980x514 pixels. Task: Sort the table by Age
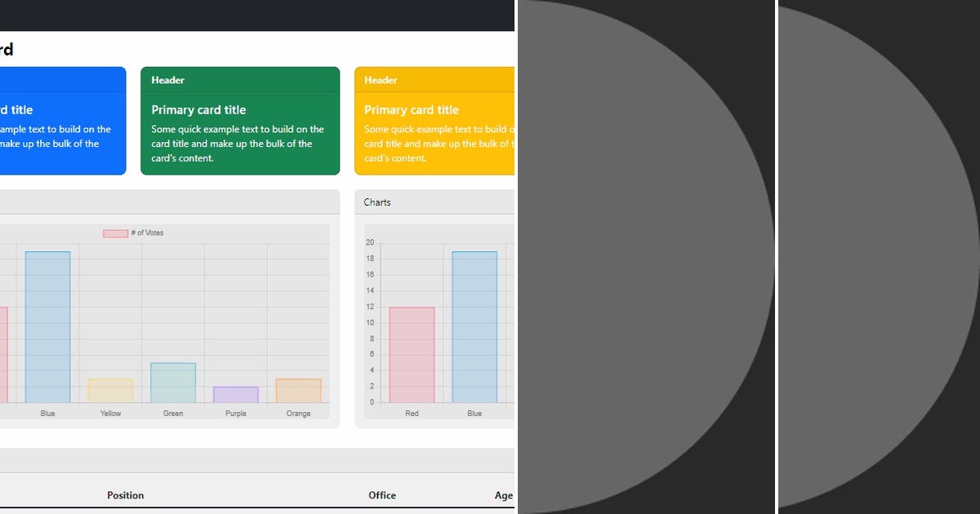click(503, 495)
